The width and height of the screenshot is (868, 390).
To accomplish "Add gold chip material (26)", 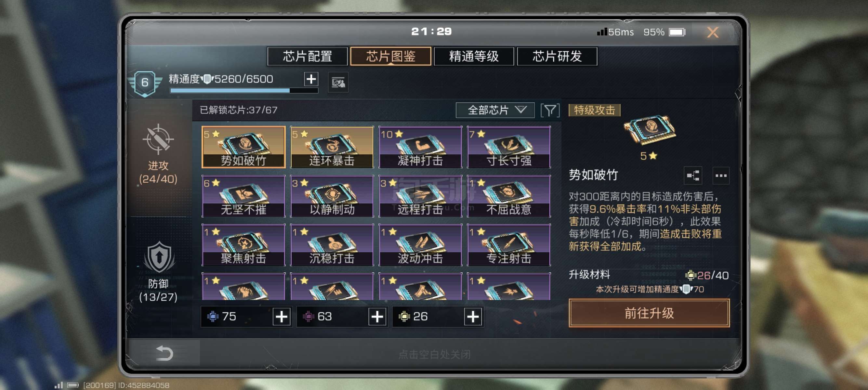I will (473, 317).
